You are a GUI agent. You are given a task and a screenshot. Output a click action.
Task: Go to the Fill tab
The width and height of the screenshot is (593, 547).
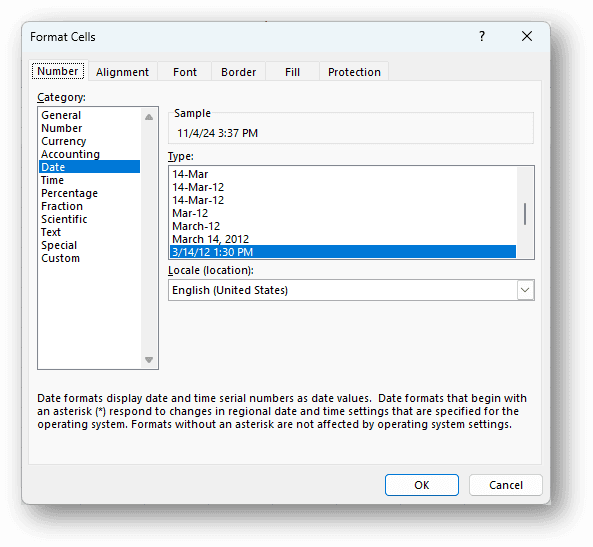coord(292,72)
